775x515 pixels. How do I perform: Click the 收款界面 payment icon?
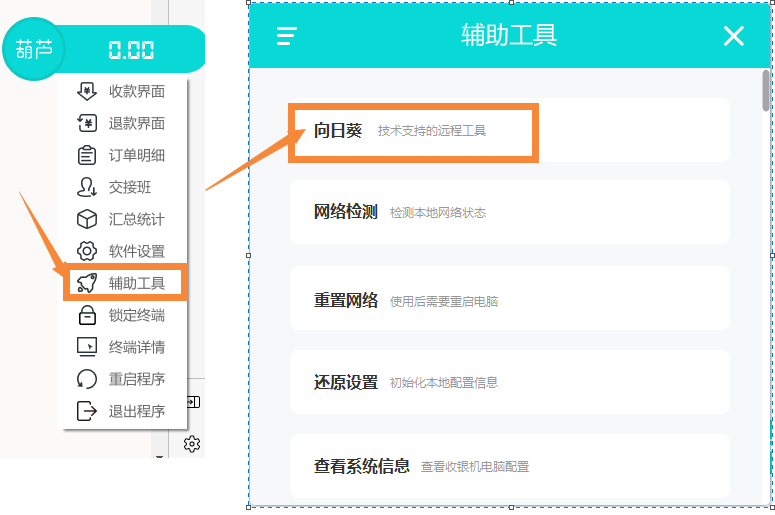point(87,91)
